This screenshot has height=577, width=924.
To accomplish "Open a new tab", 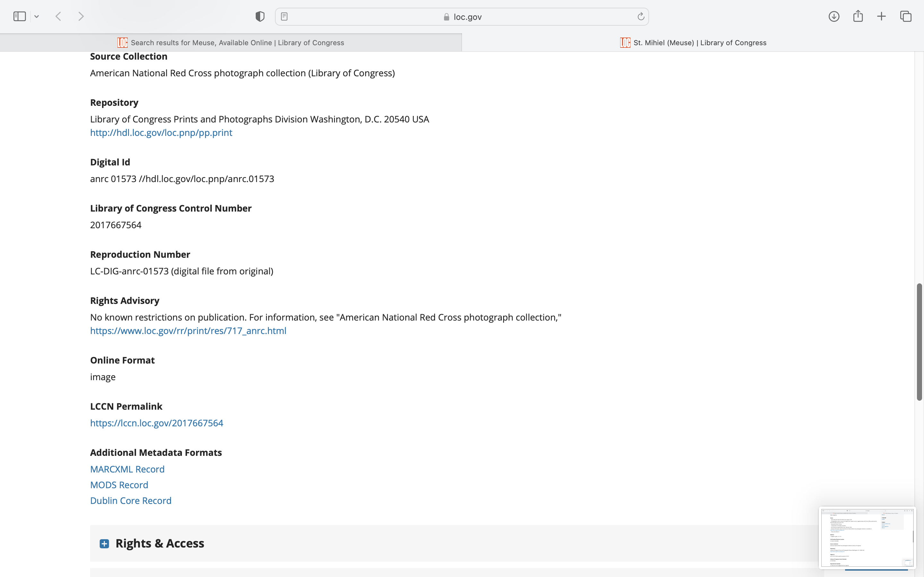I will click(x=881, y=16).
